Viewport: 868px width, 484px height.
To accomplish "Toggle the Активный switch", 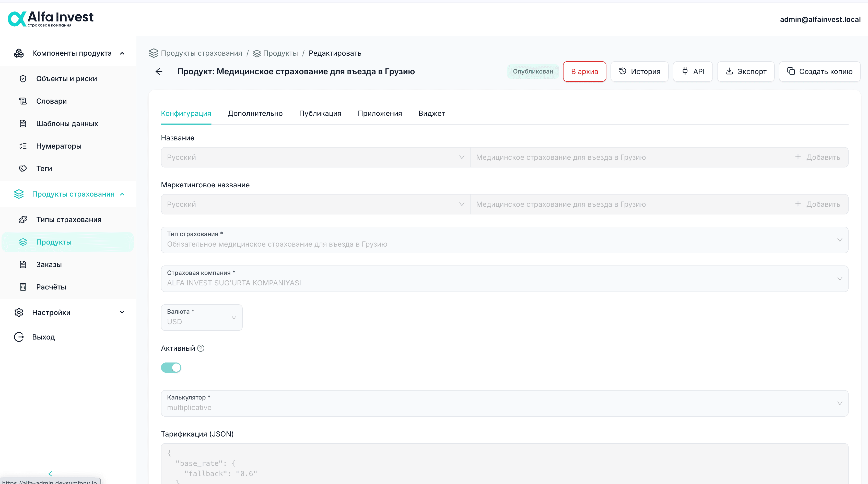I will (171, 367).
